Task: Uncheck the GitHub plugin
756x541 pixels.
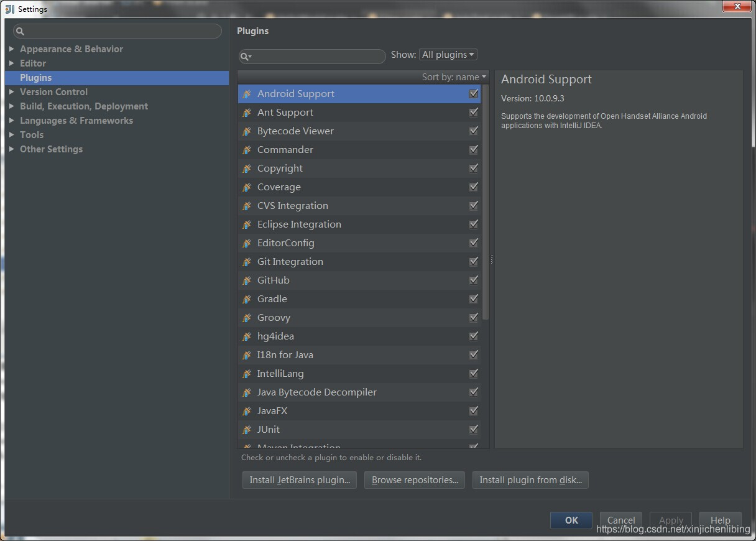Action: (474, 280)
